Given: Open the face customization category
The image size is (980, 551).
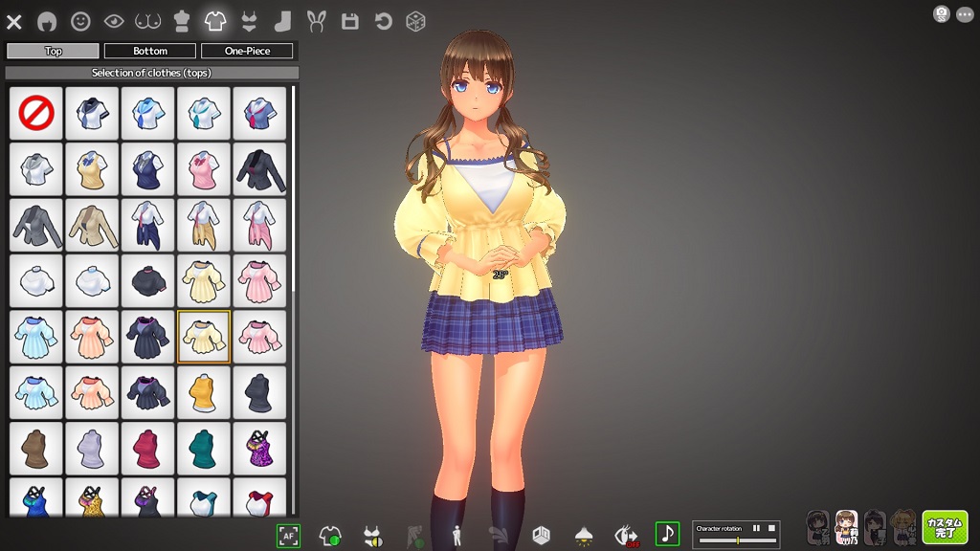Looking at the screenshot, I should click(80, 21).
